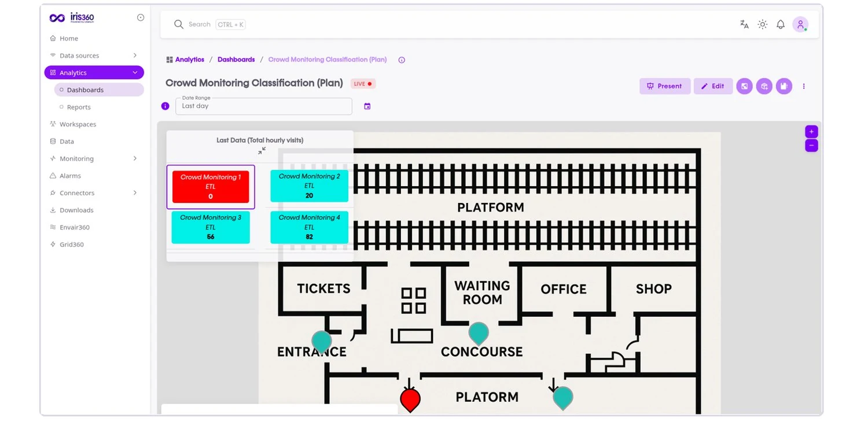Open the three-dot more options menu
This screenshot has height=422, width=868.
804,86
